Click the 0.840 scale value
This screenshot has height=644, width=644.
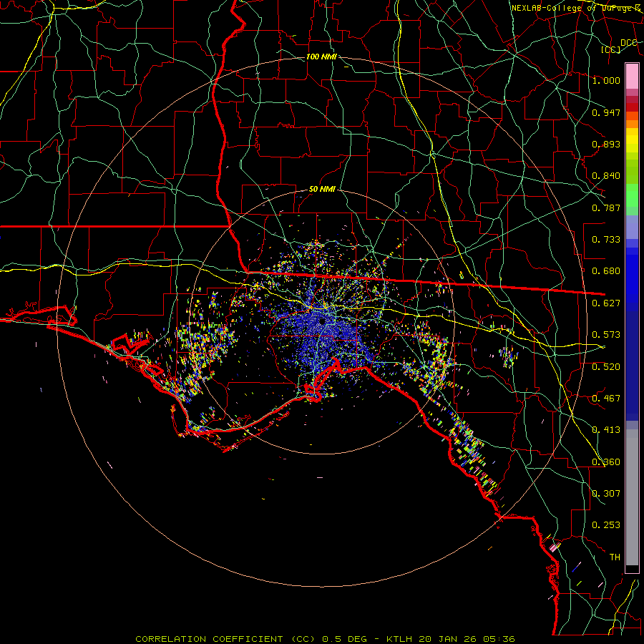coord(606,176)
